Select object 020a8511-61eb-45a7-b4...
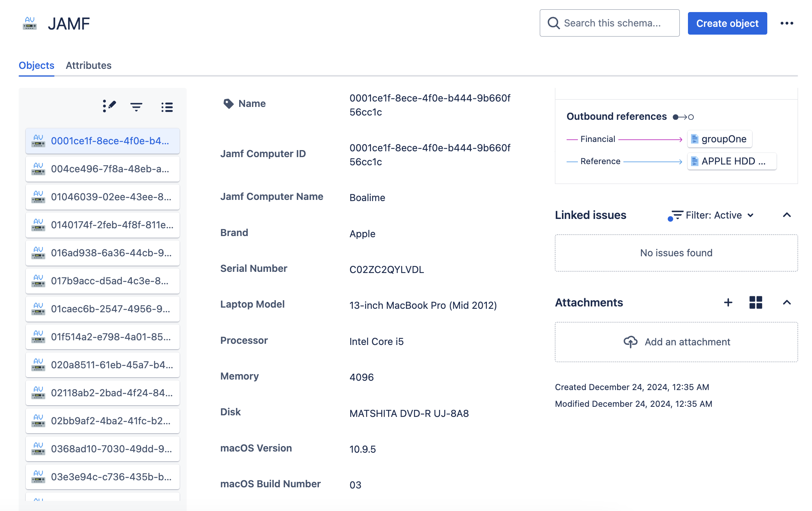 pyautogui.click(x=103, y=365)
